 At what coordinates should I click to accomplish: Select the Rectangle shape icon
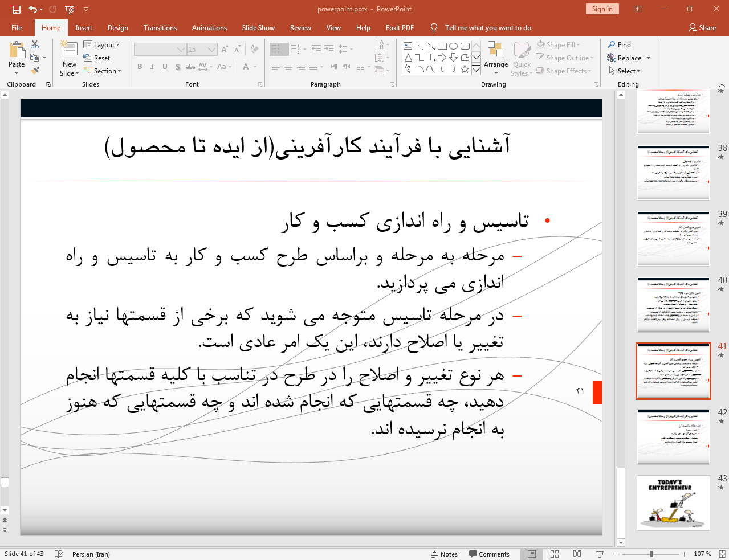point(442,46)
